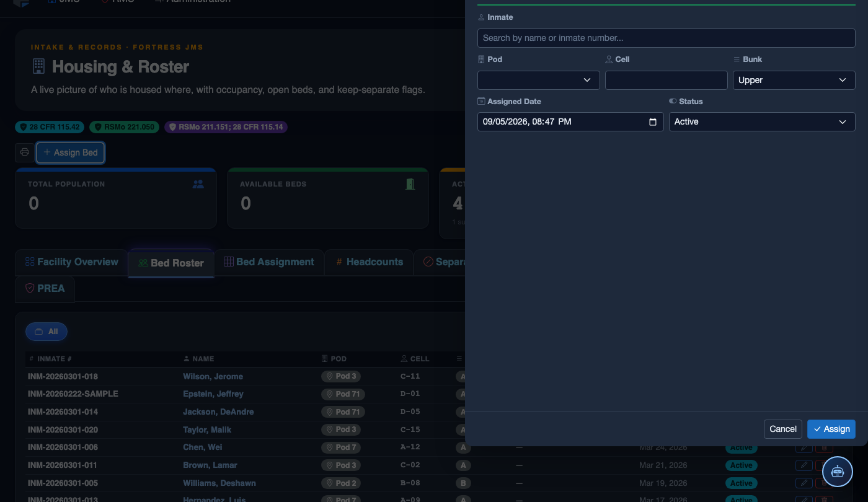Image resolution: width=868 pixels, height=502 pixels.
Task: Click the RSMo 211.151; 28 CFR 115.14 badge
Action: 226,127
